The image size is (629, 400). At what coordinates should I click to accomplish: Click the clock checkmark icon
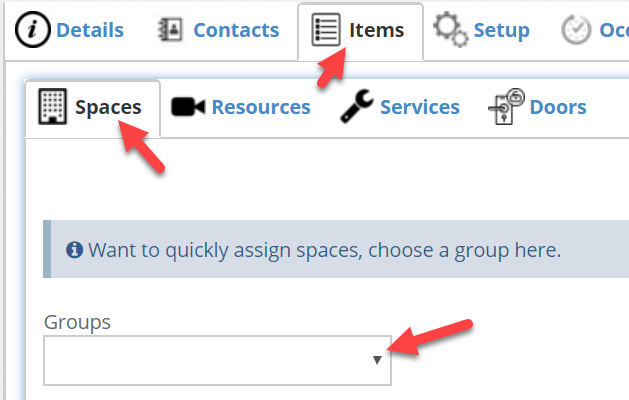pos(576,30)
